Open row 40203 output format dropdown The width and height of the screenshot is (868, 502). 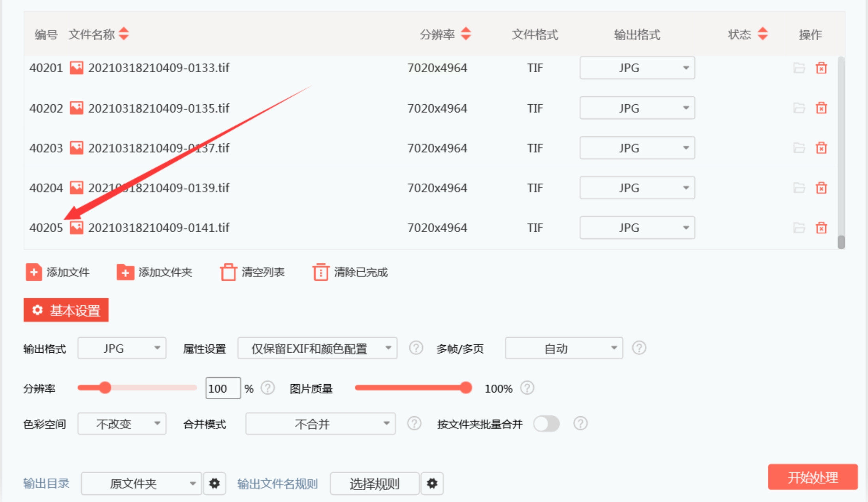coord(637,148)
